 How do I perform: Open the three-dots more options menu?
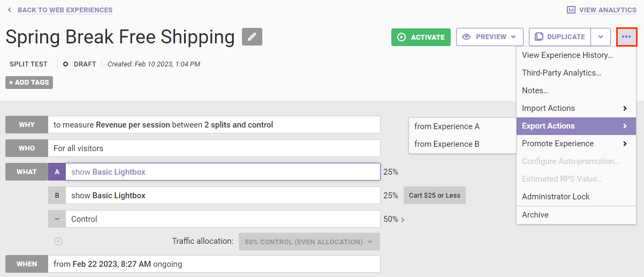click(626, 37)
